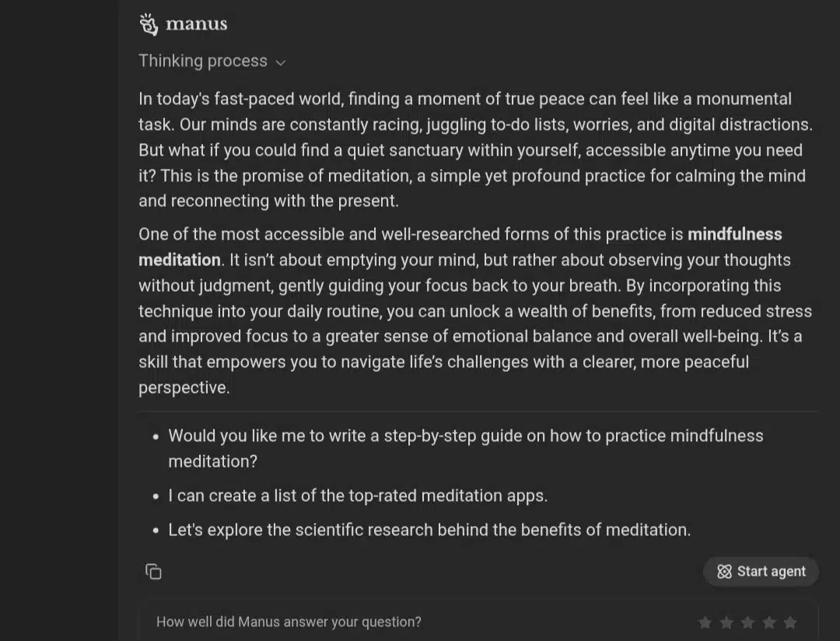Image resolution: width=840 pixels, height=641 pixels.
Task: Click the Thinking process label
Action: point(203,61)
